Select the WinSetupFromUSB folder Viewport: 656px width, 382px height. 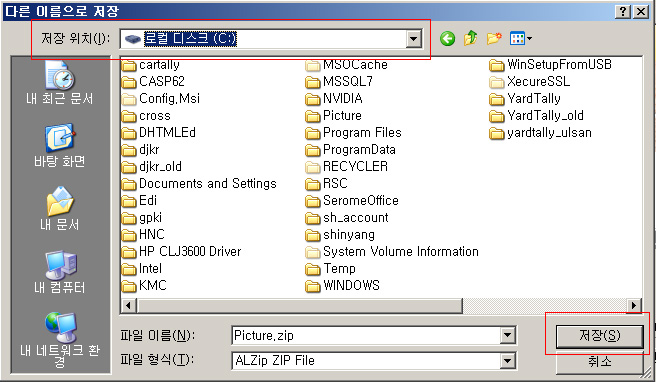coord(551,64)
